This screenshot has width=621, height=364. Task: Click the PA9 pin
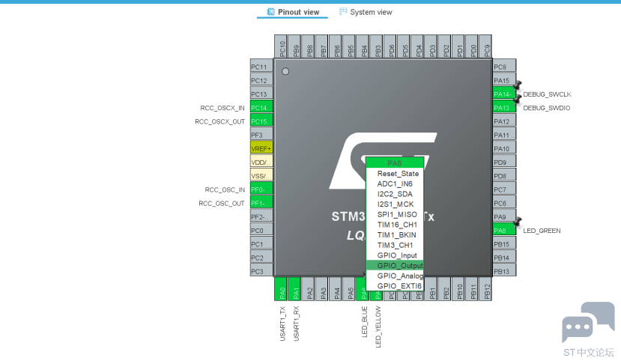click(505, 216)
